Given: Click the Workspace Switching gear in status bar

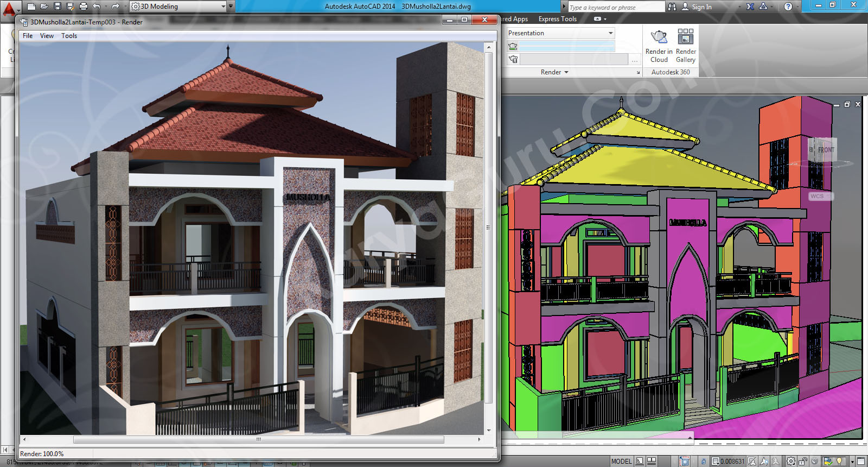Looking at the screenshot, I should [791, 462].
